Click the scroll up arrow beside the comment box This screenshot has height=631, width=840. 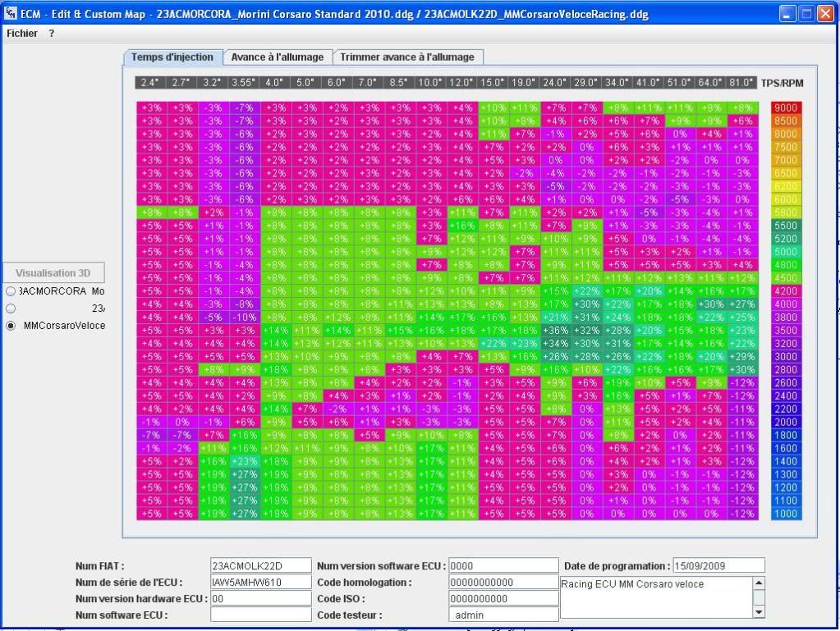[756, 583]
